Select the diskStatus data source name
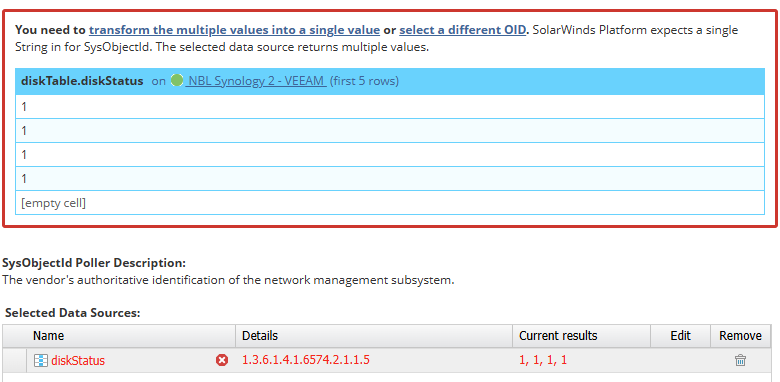This screenshot has width=780, height=382. [78, 361]
